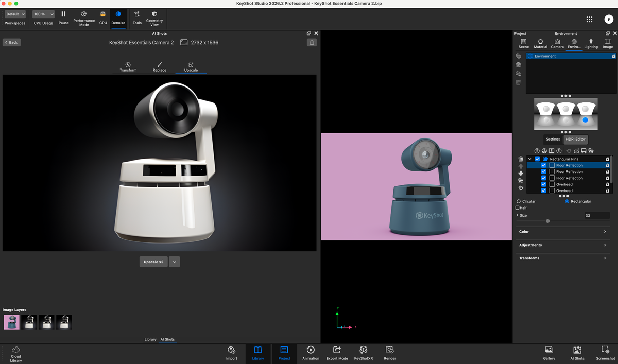Click the share icon in AI Shots
Screen dimensions: 618x364
(x=312, y=42)
